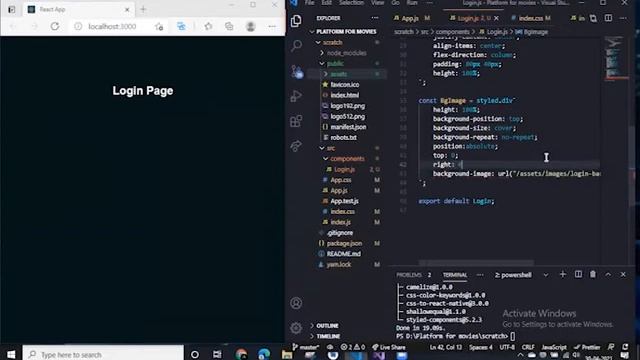Viewport: 640px width, 360px height.
Task: Click the Windows taskbar search box
Action: click(x=103, y=354)
